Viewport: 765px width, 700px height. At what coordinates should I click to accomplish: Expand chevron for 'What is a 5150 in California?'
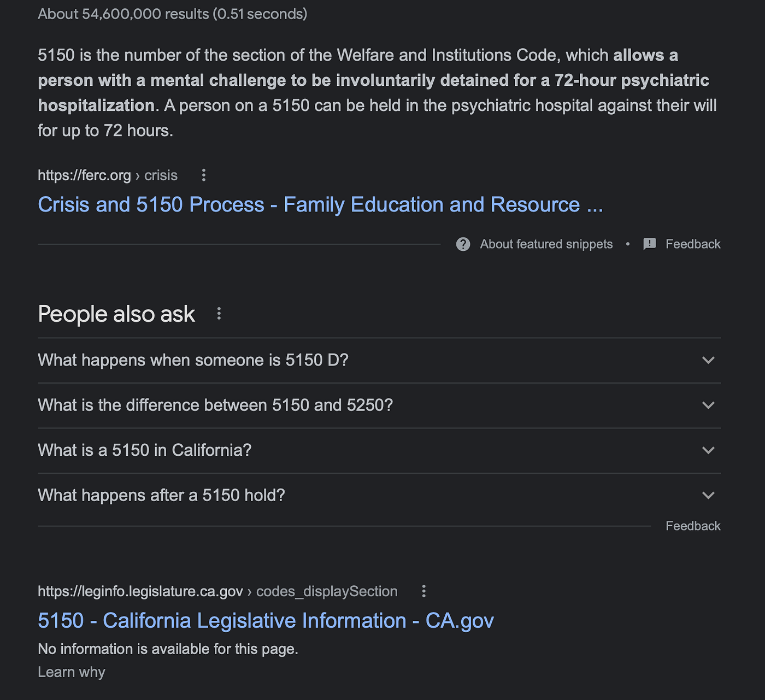[708, 450]
